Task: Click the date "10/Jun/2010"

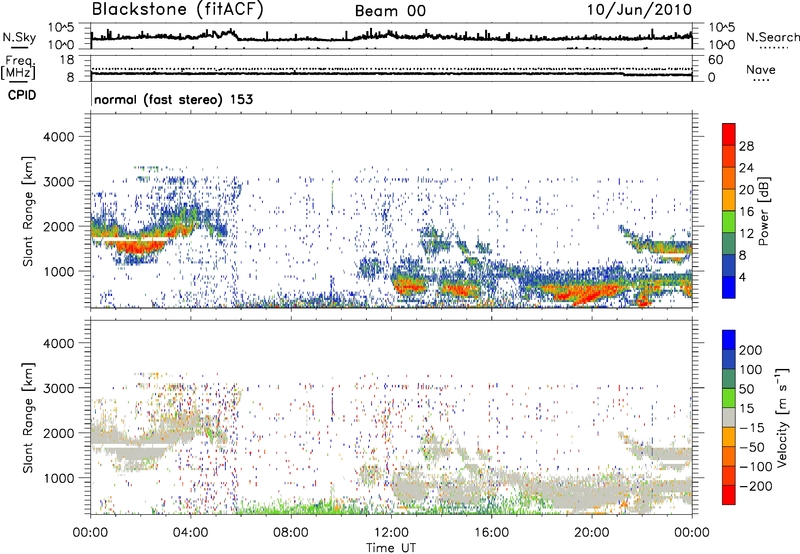Action: pos(640,9)
